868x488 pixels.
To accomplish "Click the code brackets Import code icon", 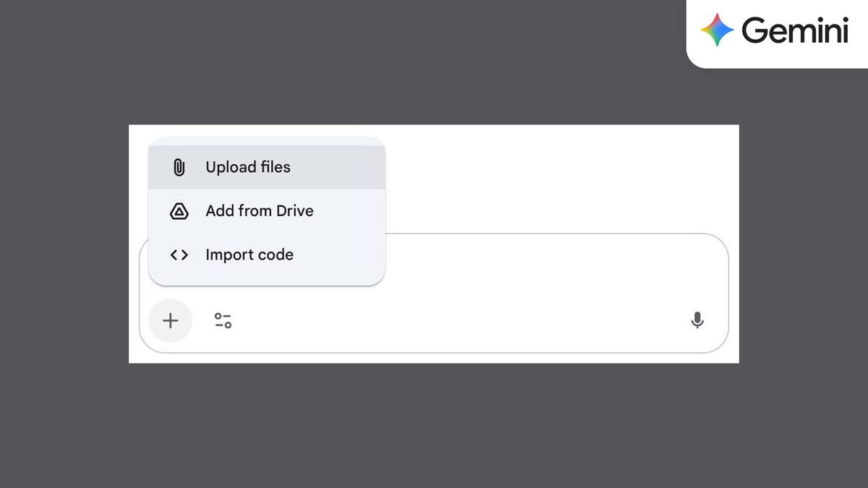I will [x=178, y=254].
